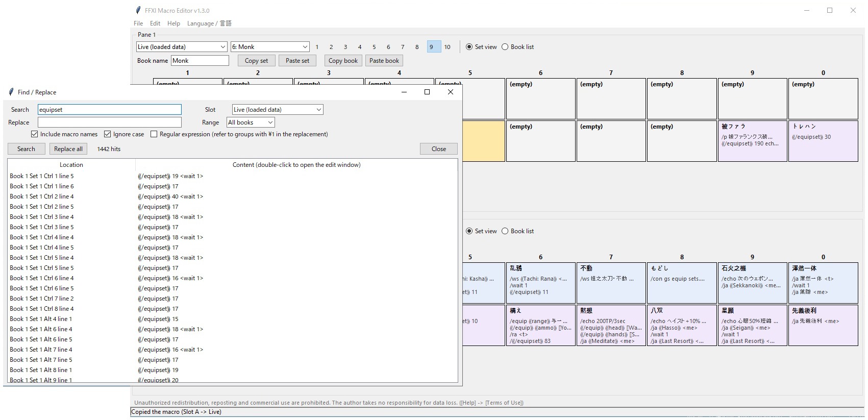Click the FFXI Macro Editor feather icon
868x420 pixels.
click(138, 10)
